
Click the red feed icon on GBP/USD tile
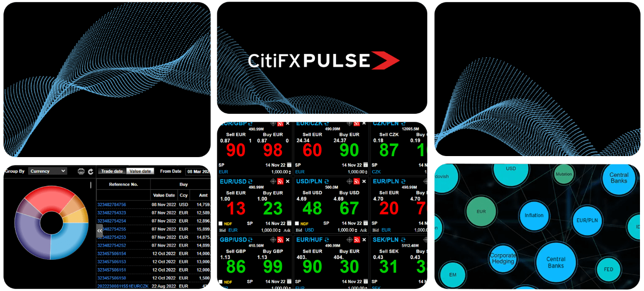[x=280, y=240]
